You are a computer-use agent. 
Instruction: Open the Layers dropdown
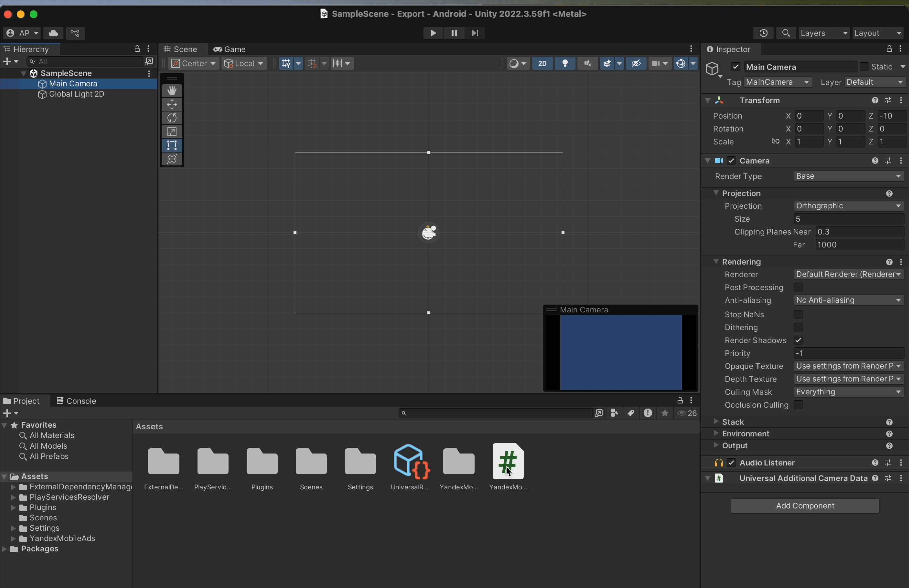tap(824, 33)
